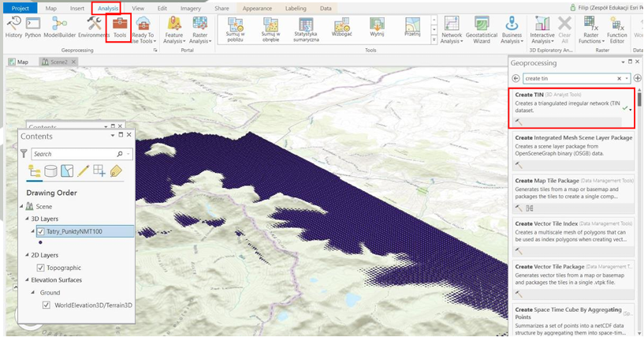This screenshot has width=644, height=341.
Task: Click the Geoprocessing back arrow
Action: coord(516,78)
